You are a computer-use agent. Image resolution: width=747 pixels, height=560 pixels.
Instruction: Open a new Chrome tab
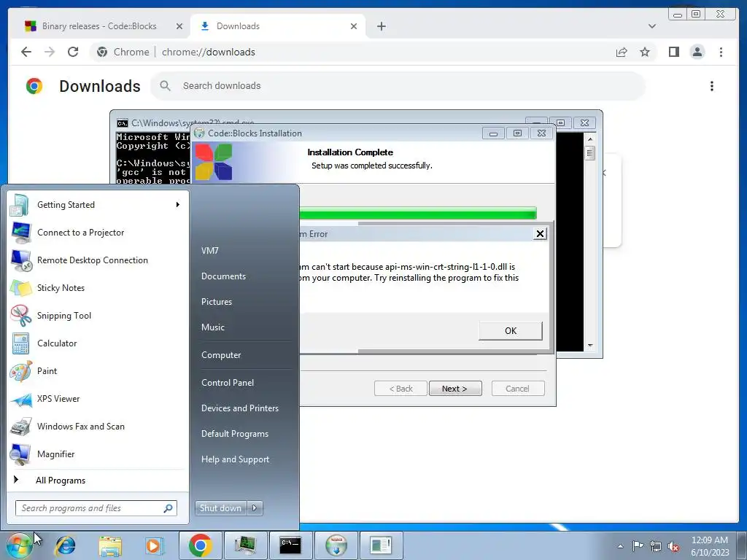tap(381, 26)
